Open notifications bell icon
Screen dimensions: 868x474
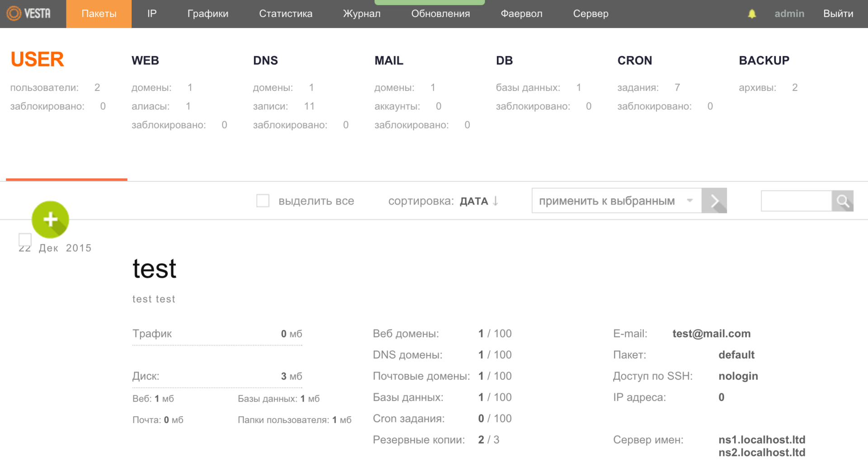tap(752, 14)
